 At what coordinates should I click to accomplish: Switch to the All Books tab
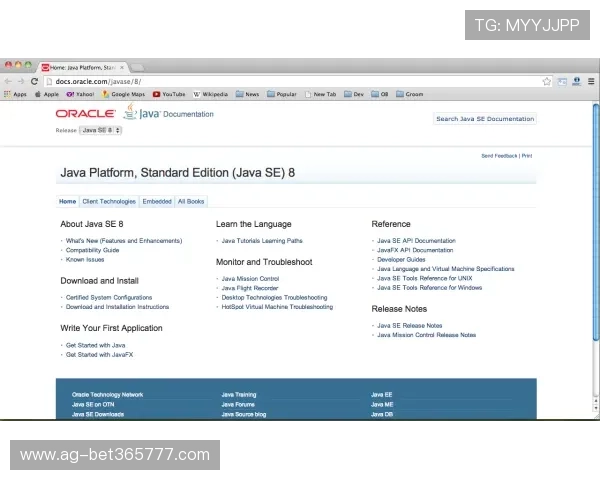[x=191, y=201]
